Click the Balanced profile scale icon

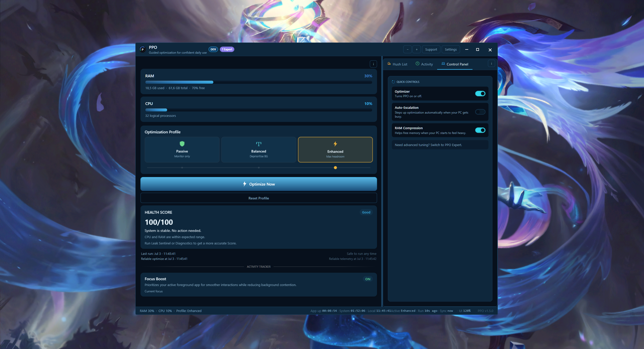[258, 144]
